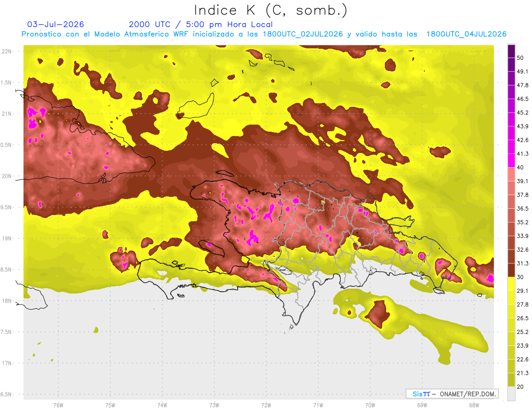
Task: Click the longitude label '76W'
Action: point(58,405)
